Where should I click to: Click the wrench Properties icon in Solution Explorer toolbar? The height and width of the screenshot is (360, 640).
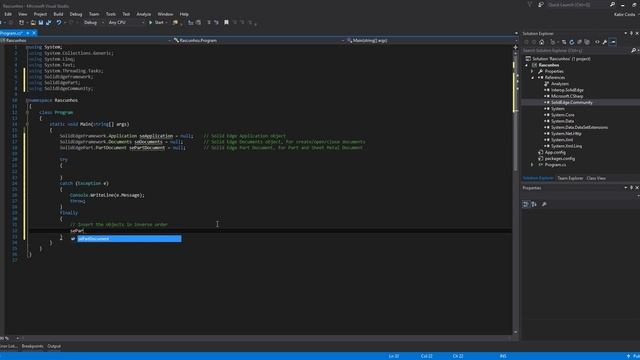click(604, 42)
